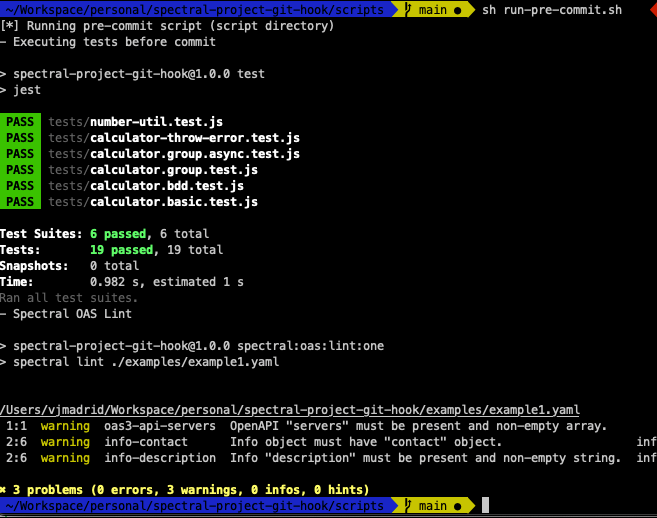Click the git branch icon in the bottom prompt
This screenshot has width=657, height=518.
point(408,505)
